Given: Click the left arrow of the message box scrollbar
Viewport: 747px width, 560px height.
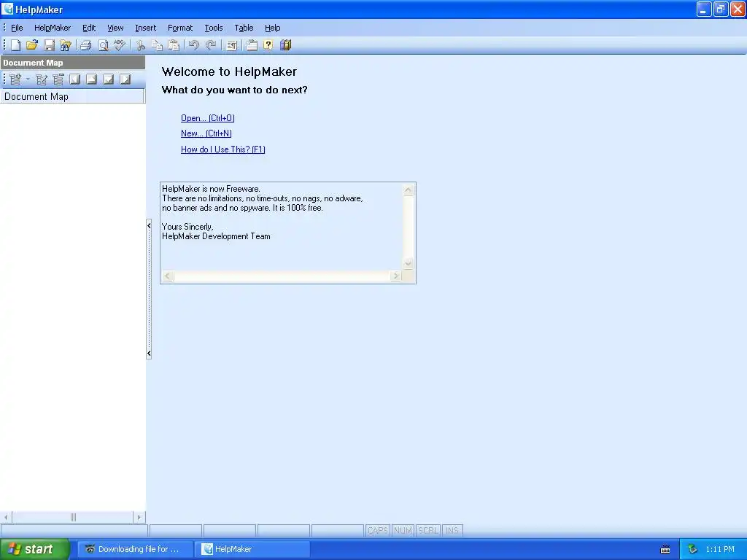Looking at the screenshot, I should (168, 276).
